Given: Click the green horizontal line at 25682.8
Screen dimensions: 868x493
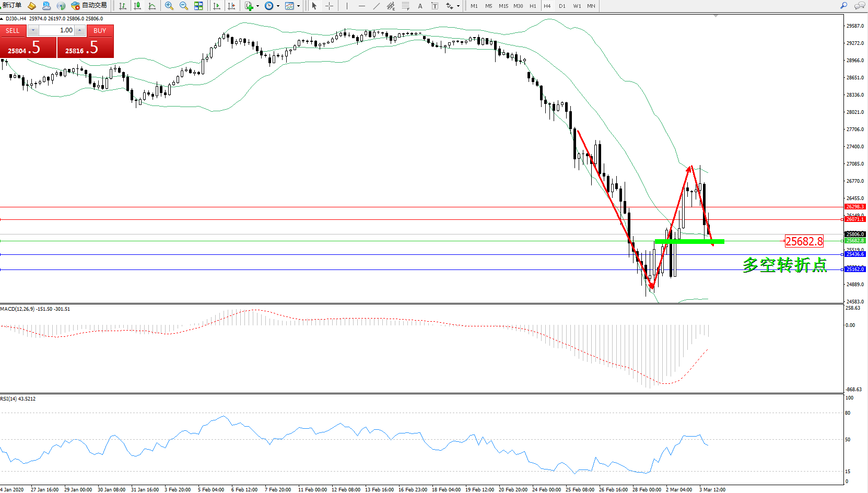Looking at the screenshot, I should (689, 241).
